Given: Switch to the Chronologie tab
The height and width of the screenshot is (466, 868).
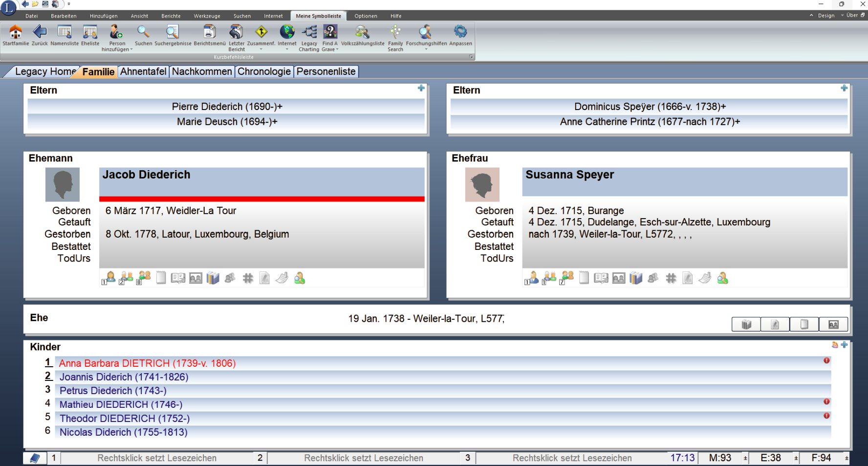Looking at the screenshot, I should coord(264,71).
